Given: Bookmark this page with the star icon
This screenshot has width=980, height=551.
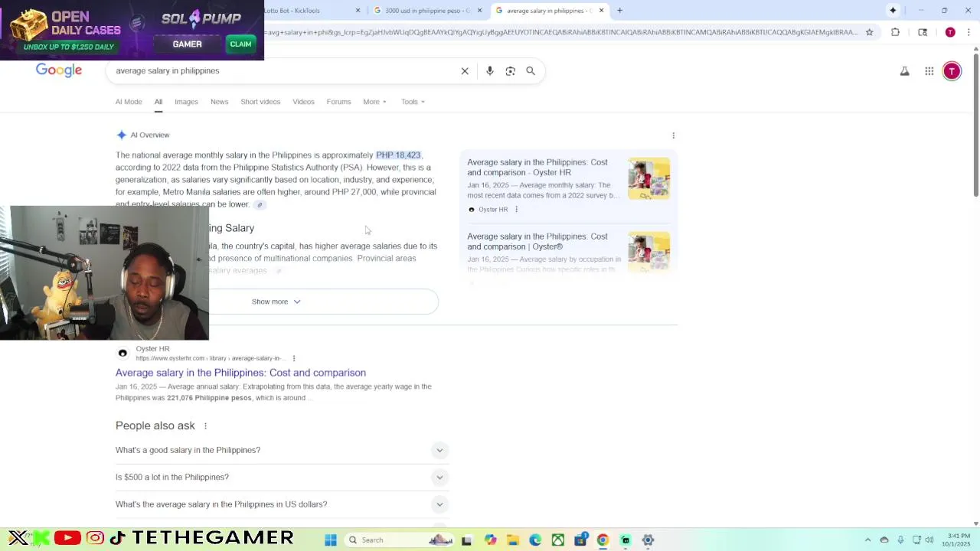Looking at the screenshot, I should [x=869, y=32].
